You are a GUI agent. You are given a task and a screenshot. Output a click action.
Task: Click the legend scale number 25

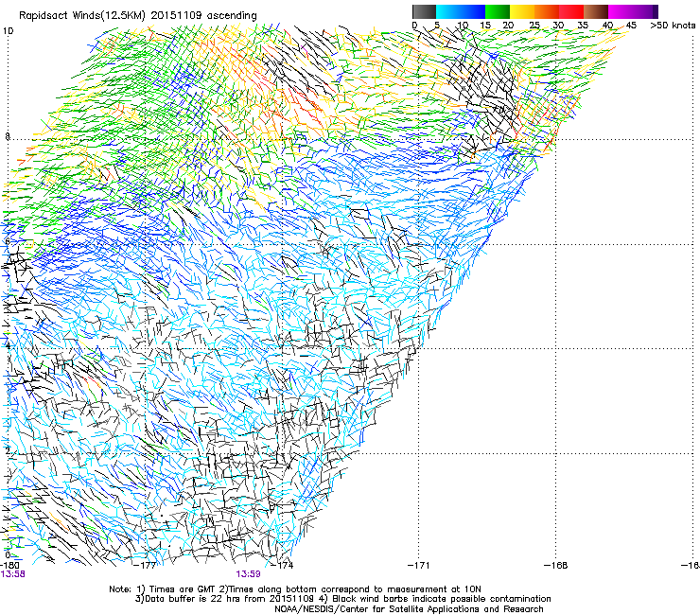point(534,26)
